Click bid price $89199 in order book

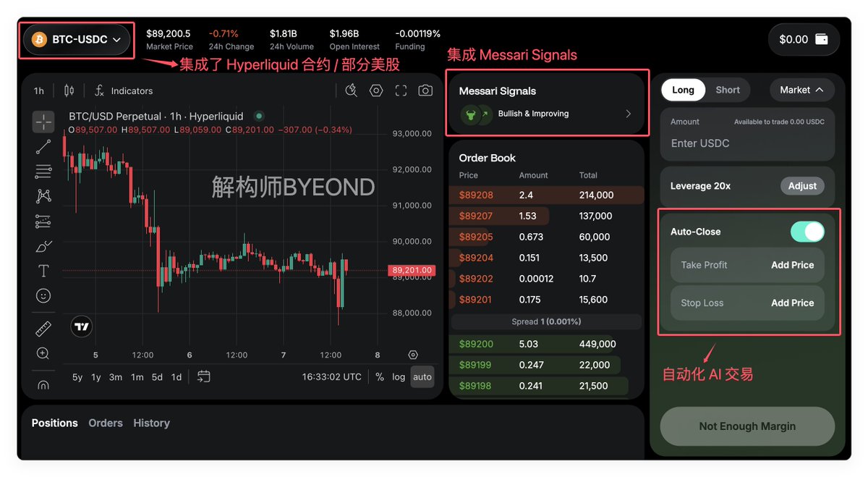(x=476, y=365)
